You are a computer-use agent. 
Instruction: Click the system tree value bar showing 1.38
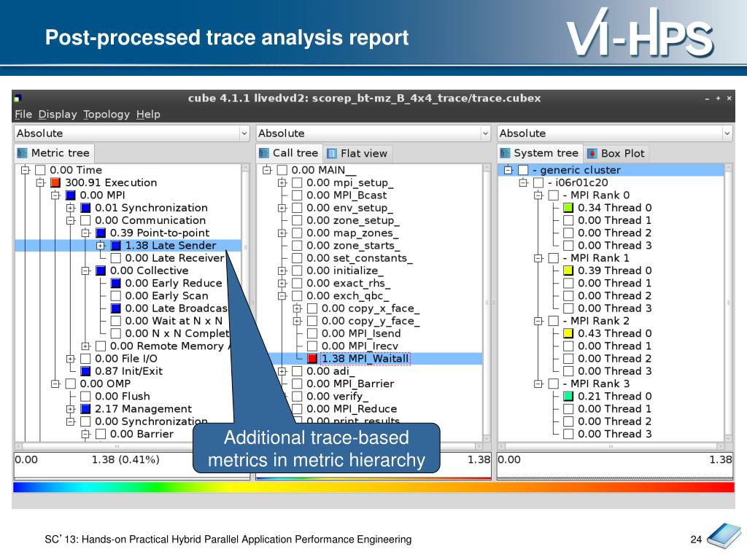(x=615, y=466)
